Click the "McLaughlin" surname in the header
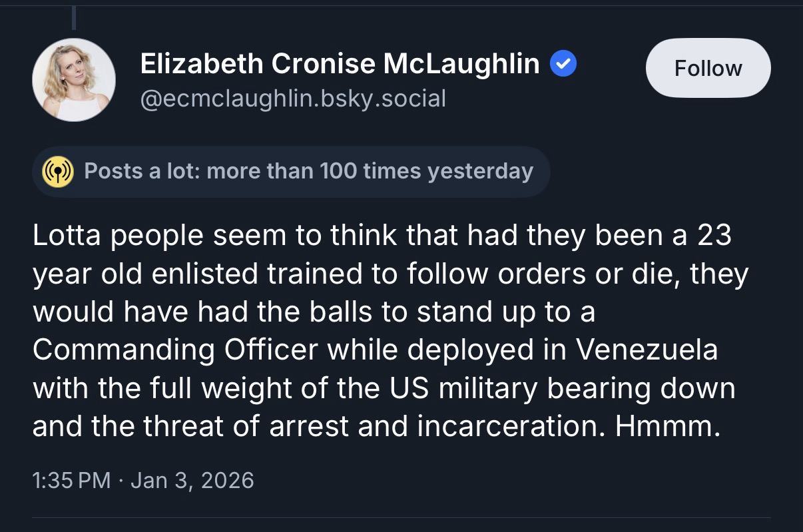The width and height of the screenshot is (803, 532). coord(461,64)
